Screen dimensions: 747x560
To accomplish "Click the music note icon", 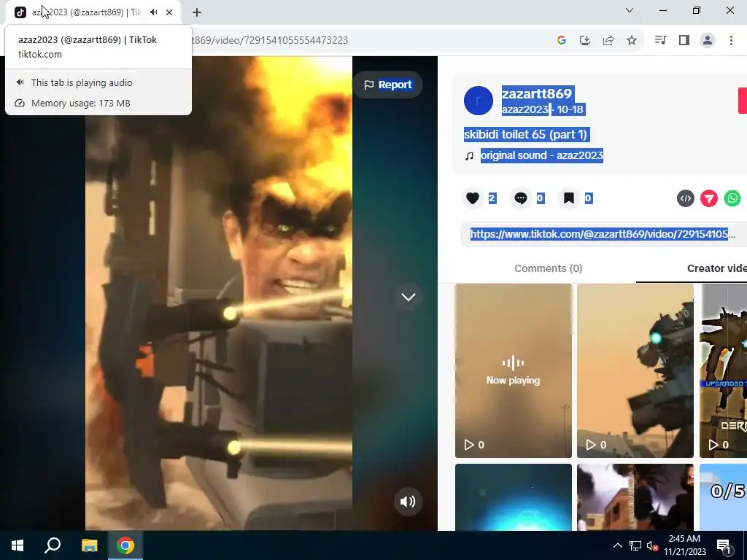I will coord(469,156).
